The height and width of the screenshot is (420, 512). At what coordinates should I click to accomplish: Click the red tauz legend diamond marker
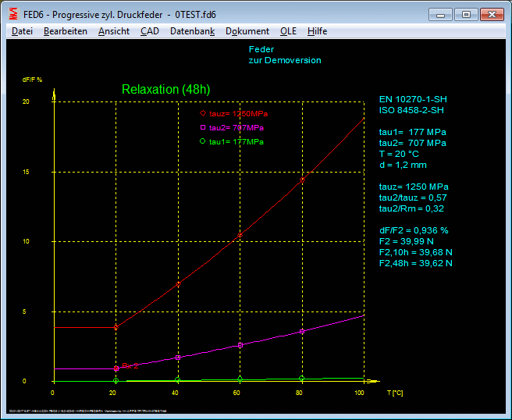coord(203,114)
